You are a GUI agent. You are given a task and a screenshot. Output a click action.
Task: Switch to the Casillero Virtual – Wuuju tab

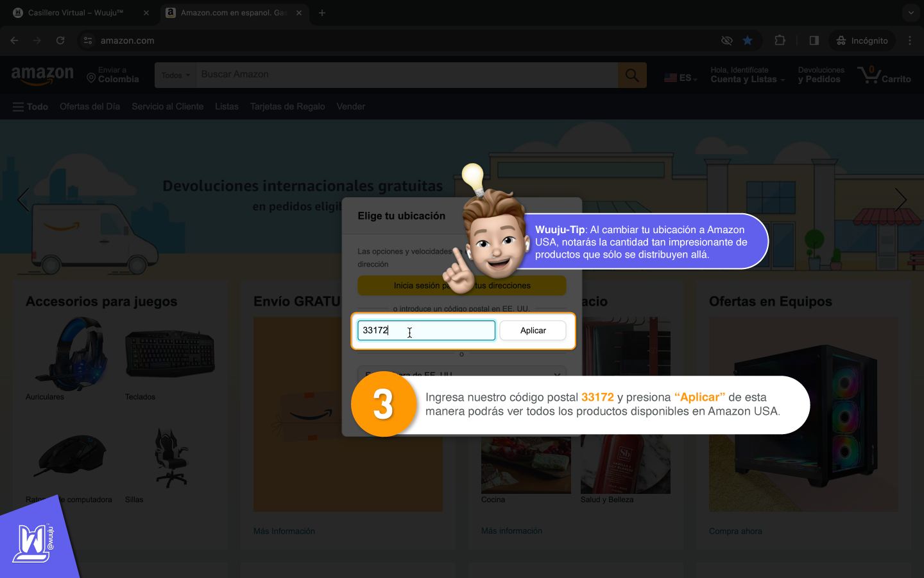click(76, 13)
